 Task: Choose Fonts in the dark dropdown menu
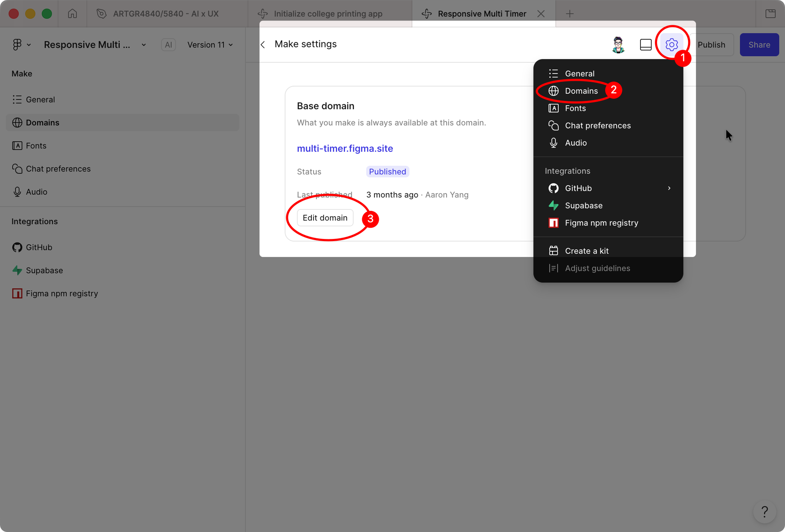pos(608,108)
